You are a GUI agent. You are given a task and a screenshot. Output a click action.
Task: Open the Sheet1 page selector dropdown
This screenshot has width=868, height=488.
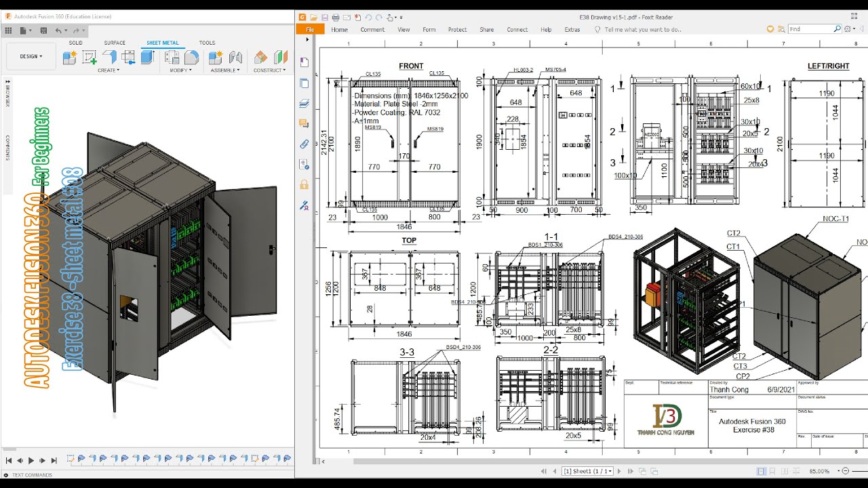(x=587, y=471)
